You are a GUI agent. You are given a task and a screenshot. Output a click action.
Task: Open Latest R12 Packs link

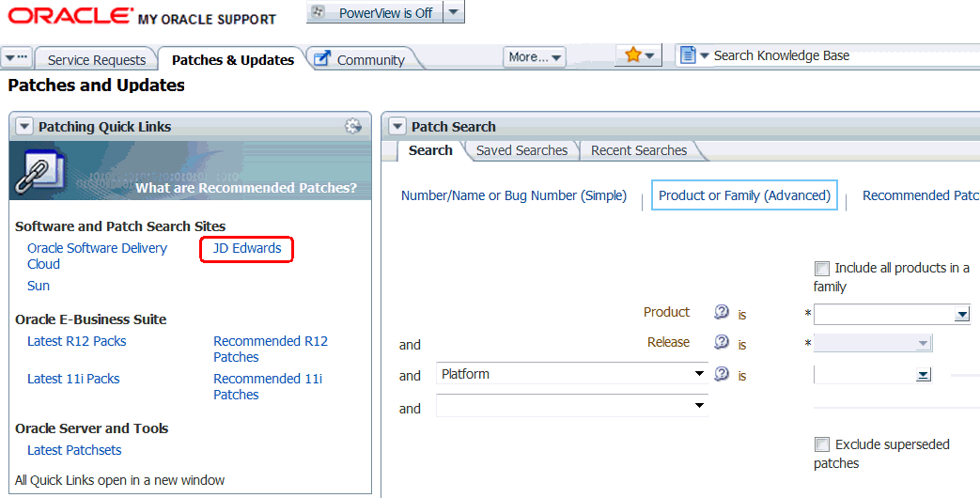coord(76,341)
